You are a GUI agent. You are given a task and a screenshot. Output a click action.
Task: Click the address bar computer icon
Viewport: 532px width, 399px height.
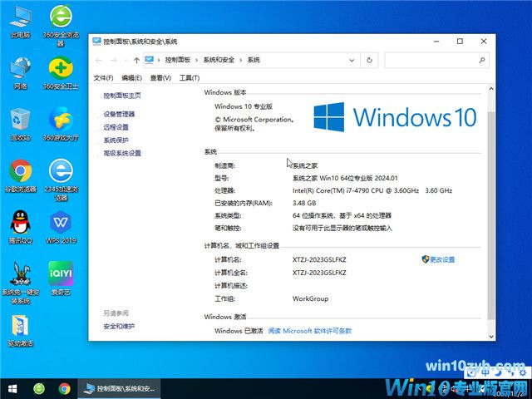[150, 60]
